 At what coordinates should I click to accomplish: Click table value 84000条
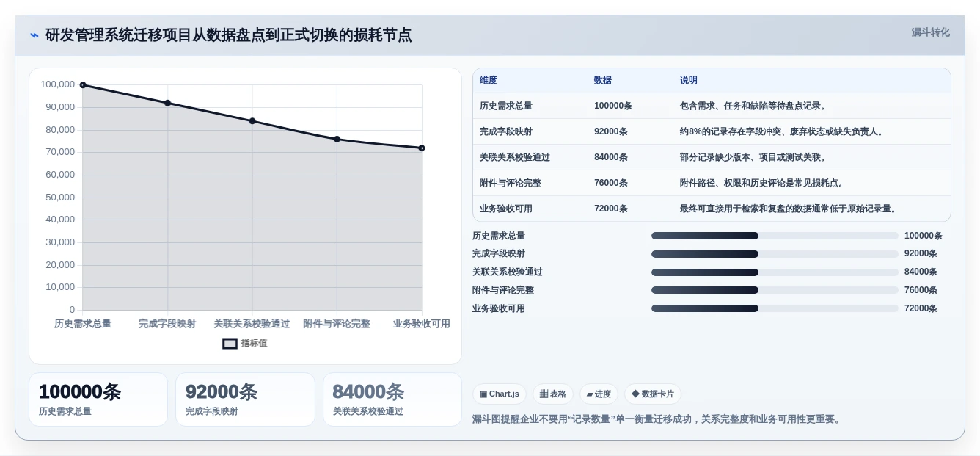pos(611,157)
